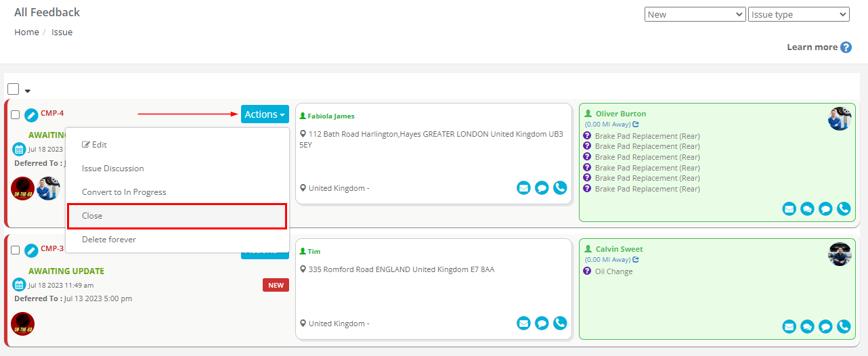The image size is (868, 356).
Task: Click the Learn more help question icon
Action: (x=846, y=47)
